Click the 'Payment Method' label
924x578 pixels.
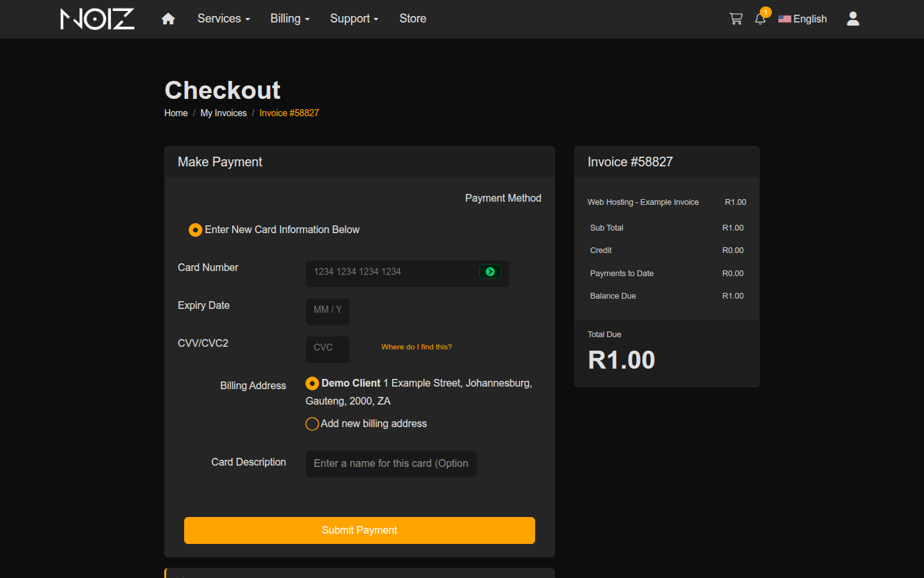[503, 198]
